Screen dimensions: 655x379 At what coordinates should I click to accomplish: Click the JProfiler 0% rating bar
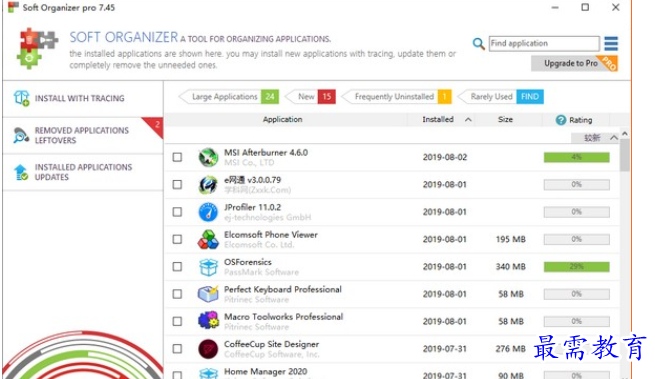coord(576,212)
